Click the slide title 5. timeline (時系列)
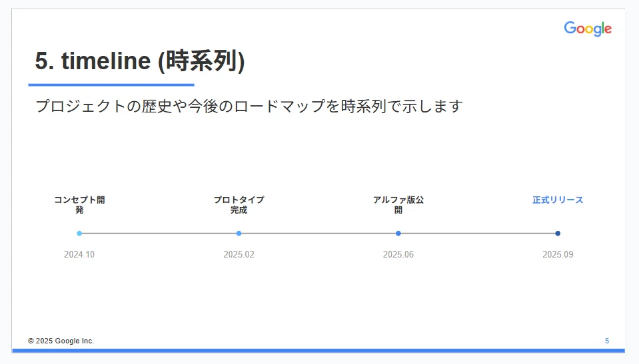 pos(140,61)
